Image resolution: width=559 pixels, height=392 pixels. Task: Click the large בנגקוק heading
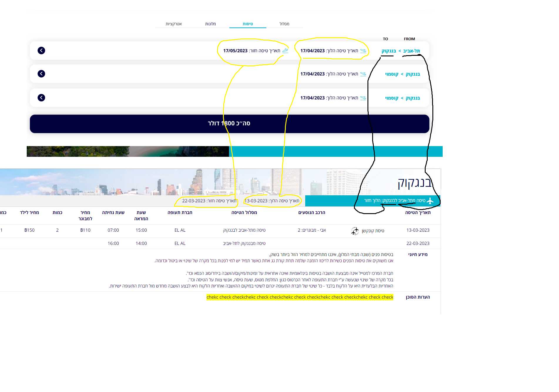click(x=414, y=183)
